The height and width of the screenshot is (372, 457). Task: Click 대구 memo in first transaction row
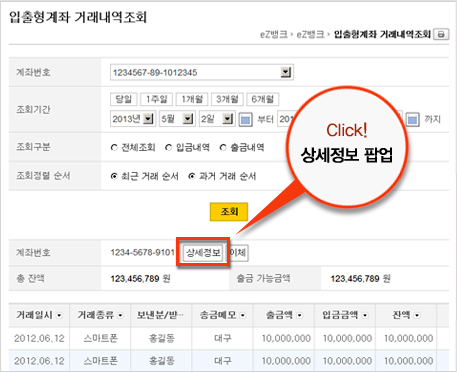[x=223, y=338]
